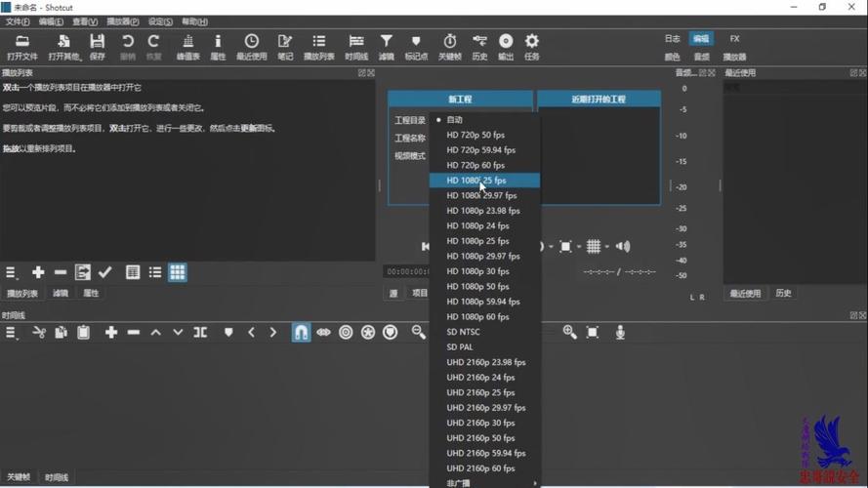This screenshot has height=488, width=868.
Task: Toggle timeline ripple mode
Action: [346, 332]
